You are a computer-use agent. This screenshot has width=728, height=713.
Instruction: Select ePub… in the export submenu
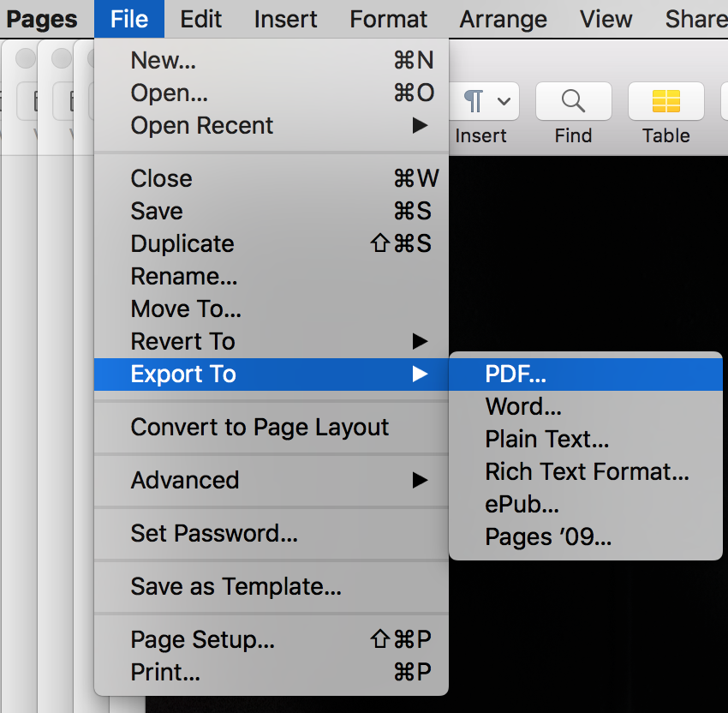pyautogui.click(x=522, y=505)
